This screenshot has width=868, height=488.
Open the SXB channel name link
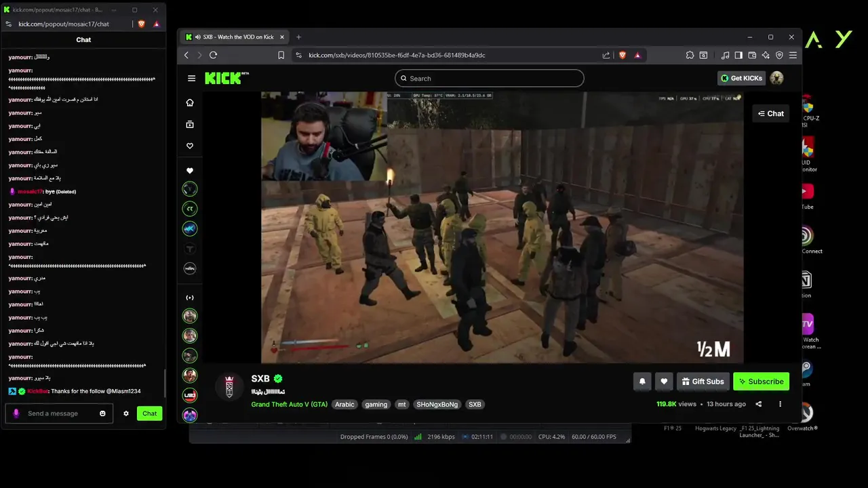[x=260, y=379]
